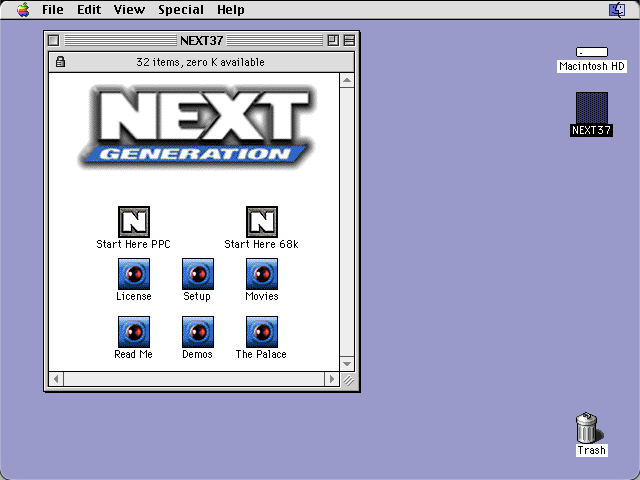Click the vertical scrollbar up arrow

347,80
